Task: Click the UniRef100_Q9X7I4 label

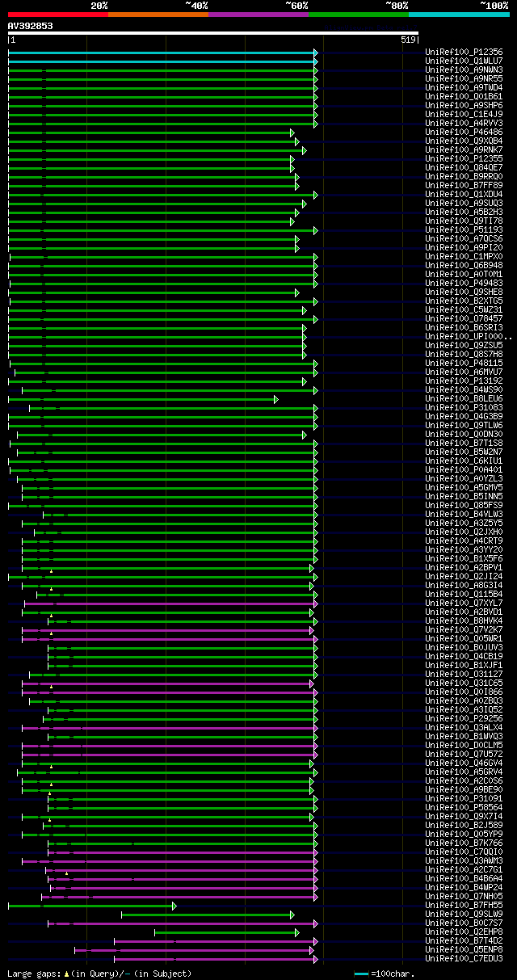Action: click(464, 816)
